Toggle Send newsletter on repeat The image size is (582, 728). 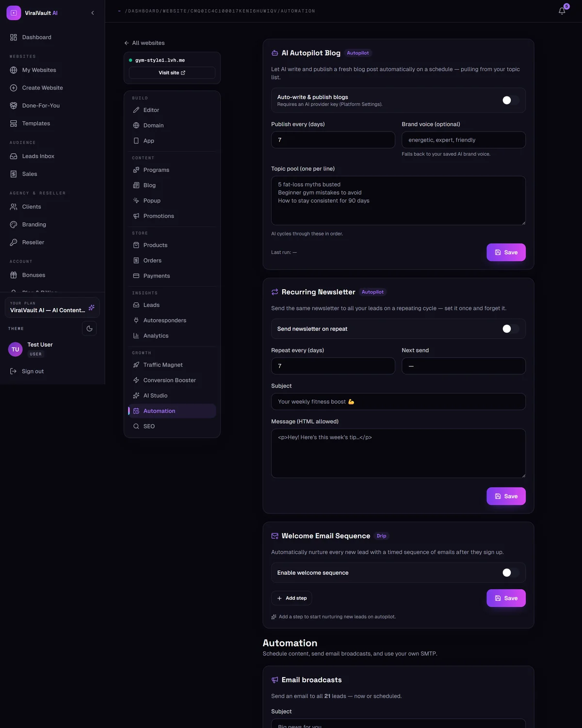(510, 329)
